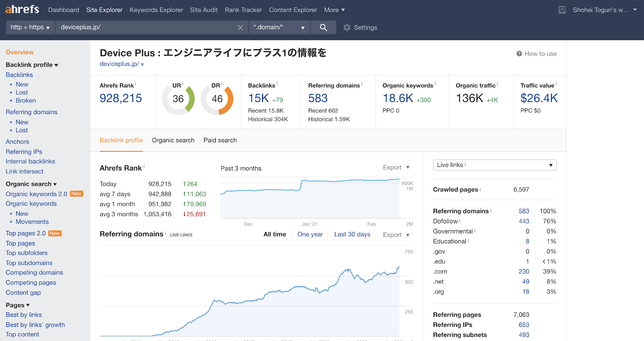Click the 15K Backlinks count

pos(258,98)
